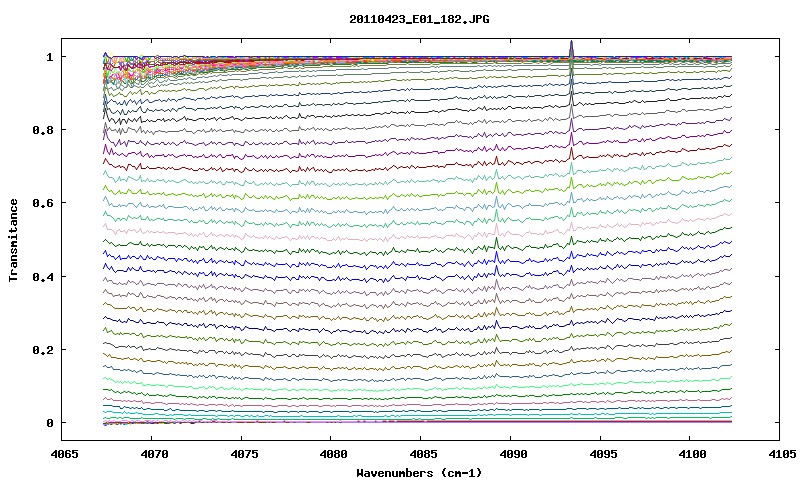
Task: Click the y-axis tick label 0.2
Action: (x=43, y=350)
